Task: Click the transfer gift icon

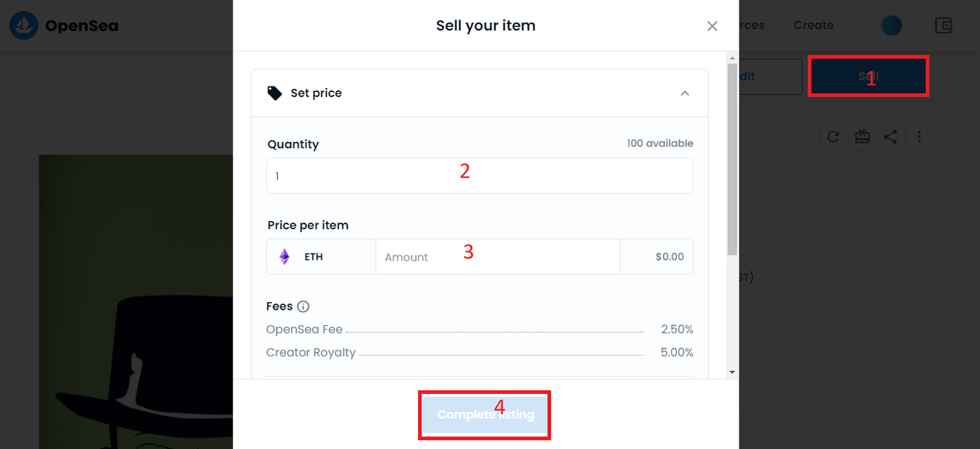Action: [863, 137]
